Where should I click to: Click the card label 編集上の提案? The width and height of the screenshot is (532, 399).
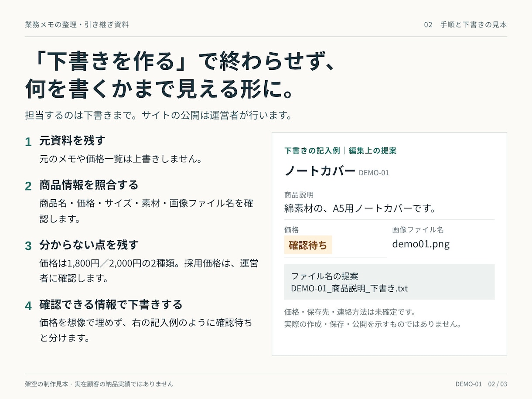pyautogui.click(x=372, y=150)
